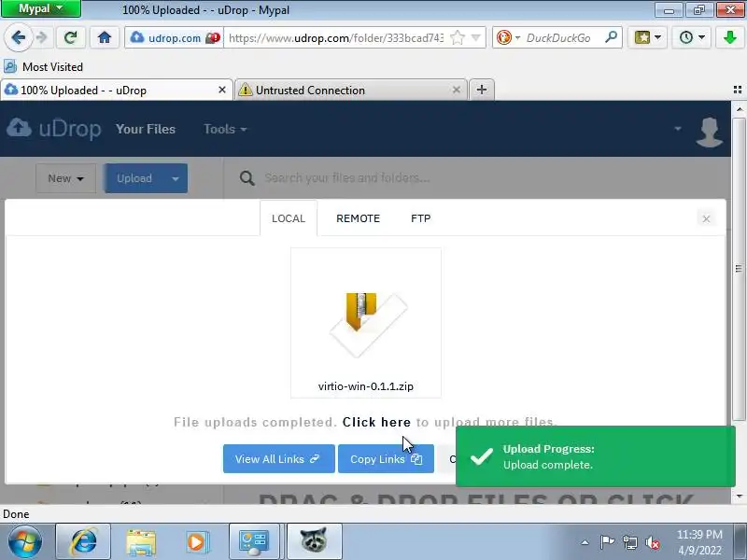This screenshot has height=560, width=747.
Task: Click the file search magnifier icon
Action: click(x=247, y=178)
